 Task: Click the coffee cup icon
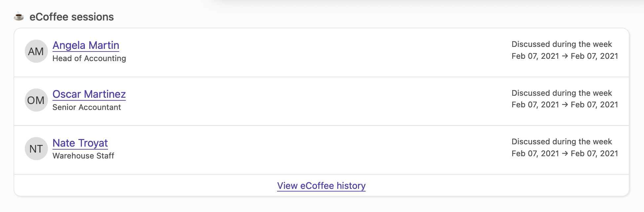tap(19, 17)
